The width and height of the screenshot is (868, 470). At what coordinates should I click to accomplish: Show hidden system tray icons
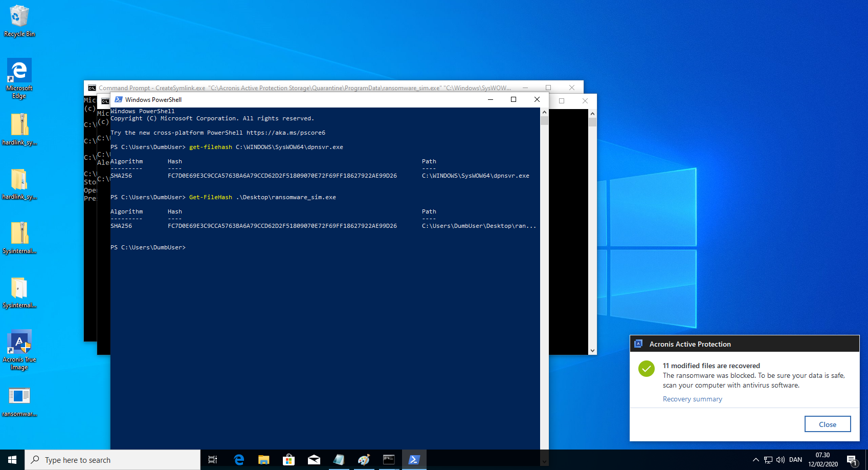click(x=755, y=460)
